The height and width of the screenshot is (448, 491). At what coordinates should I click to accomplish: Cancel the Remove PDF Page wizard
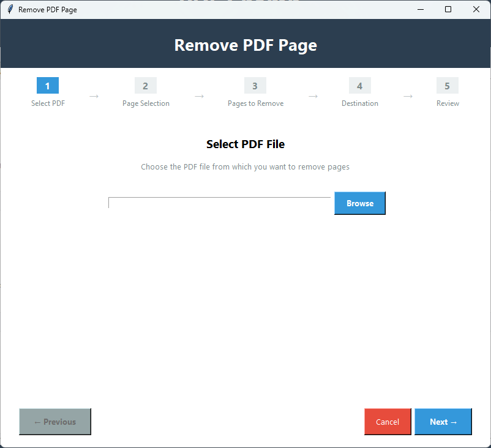387,422
